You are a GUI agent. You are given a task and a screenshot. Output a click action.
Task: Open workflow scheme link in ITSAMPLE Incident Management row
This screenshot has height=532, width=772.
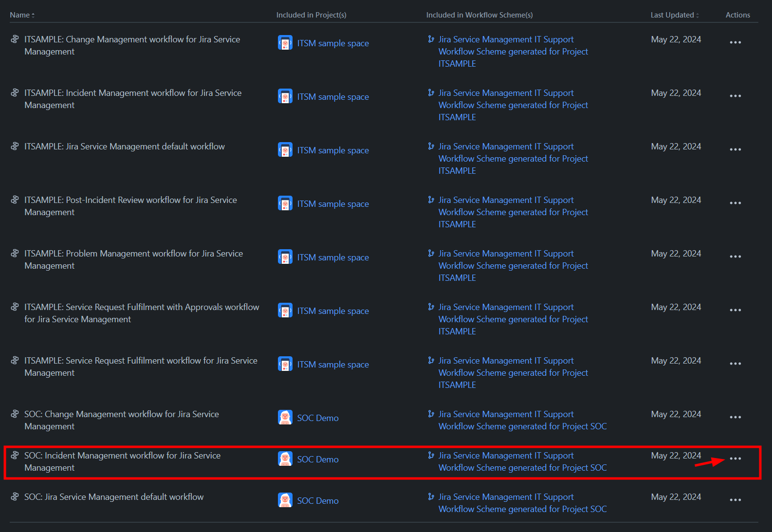point(513,105)
